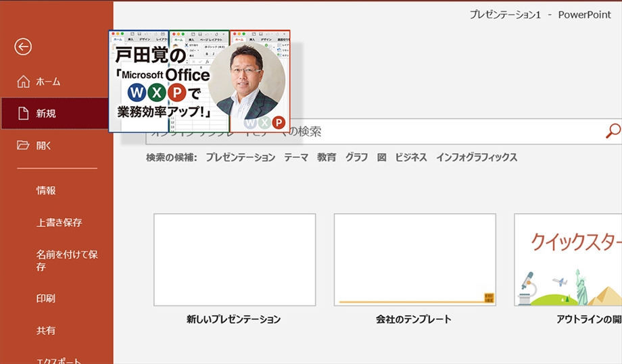Pick the ビジネス search suggestion

pos(411,157)
